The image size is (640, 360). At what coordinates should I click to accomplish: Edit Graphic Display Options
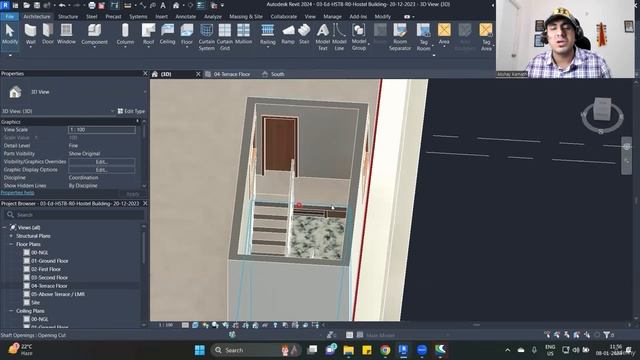coord(102,170)
